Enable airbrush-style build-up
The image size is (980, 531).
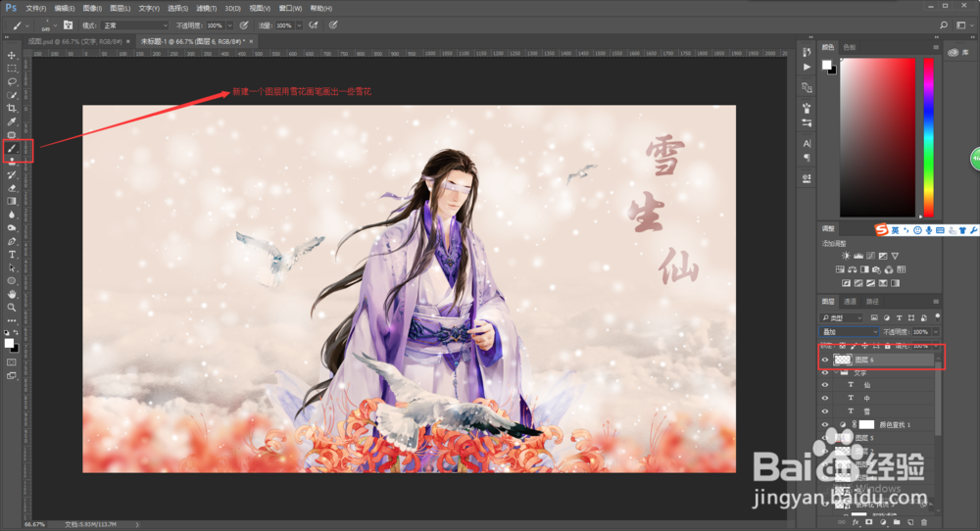pos(314,25)
